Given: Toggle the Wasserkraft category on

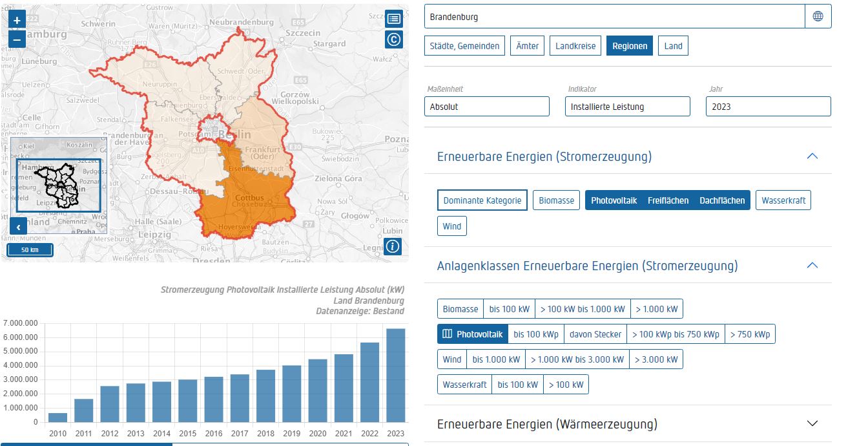Looking at the screenshot, I should [783, 200].
